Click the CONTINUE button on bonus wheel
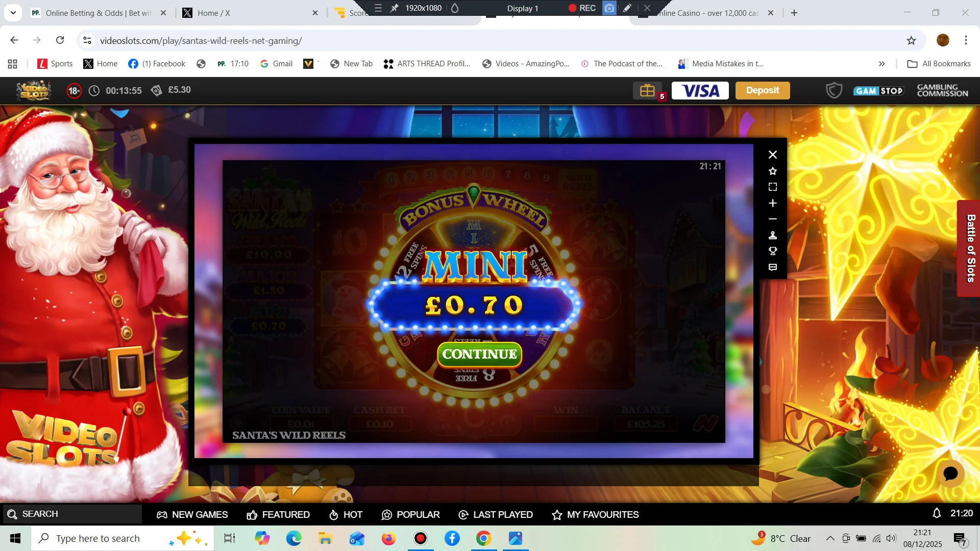 click(x=479, y=354)
